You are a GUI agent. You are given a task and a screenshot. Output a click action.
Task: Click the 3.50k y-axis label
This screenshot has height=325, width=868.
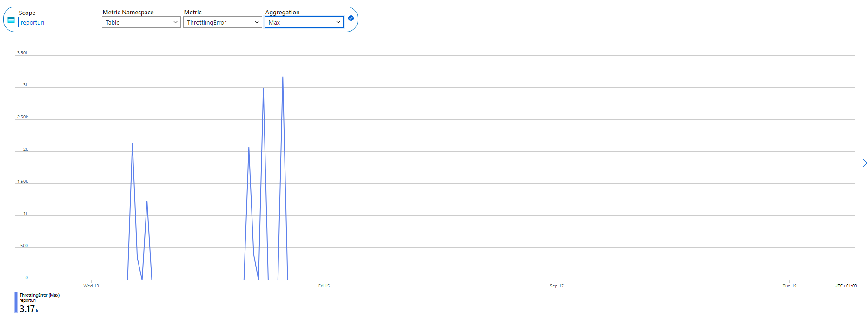(x=22, y=53)
